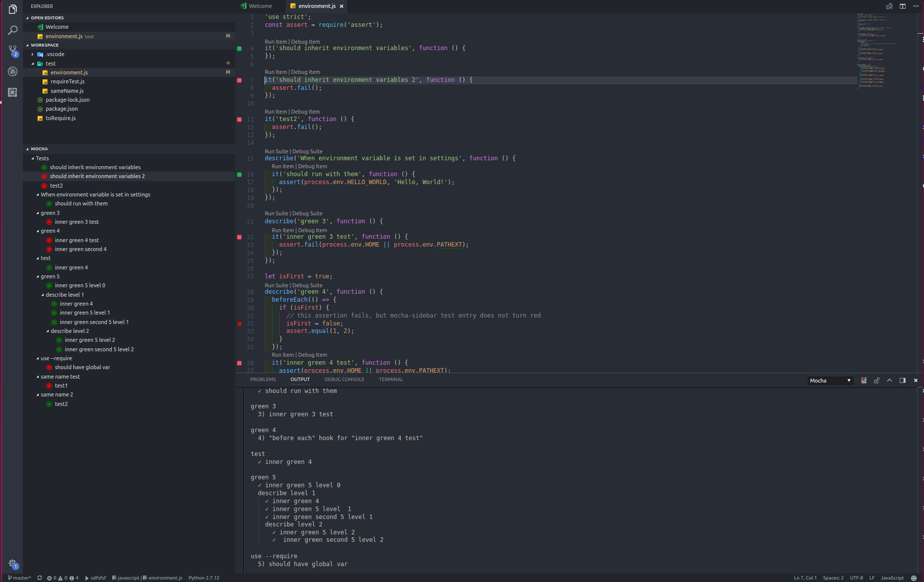Clear the output panel
Screen dimensions: 924x582
pos(864,381)
